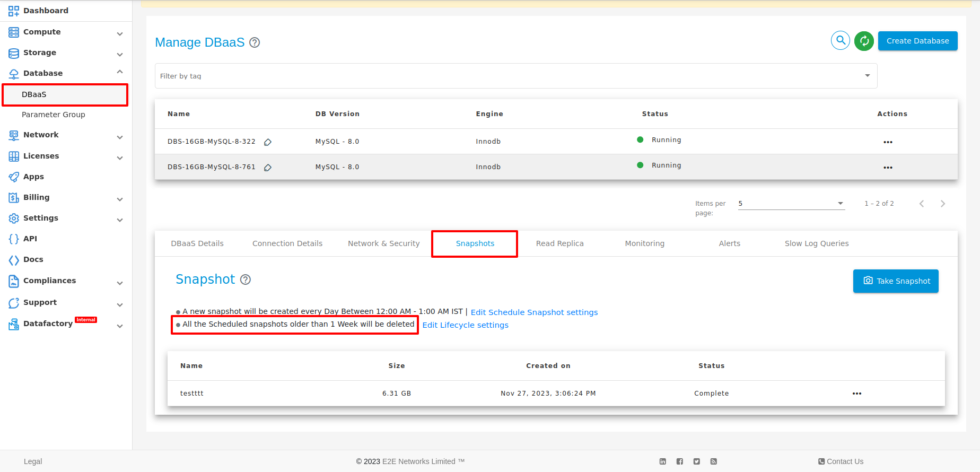Expand the Licenses menu chevron
This screenshot has height=472, width=980.
pyautogui.click(x=120, y=158)
